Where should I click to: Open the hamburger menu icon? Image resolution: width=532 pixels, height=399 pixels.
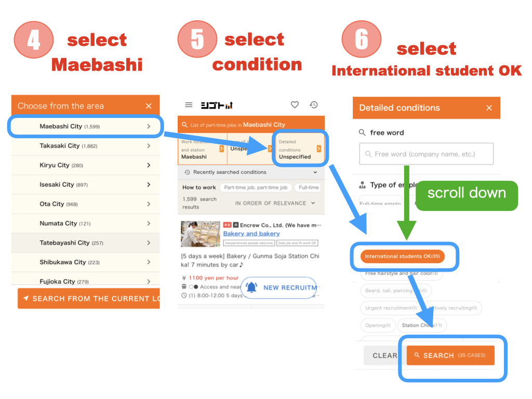pyautogui.click(x=189, y=105)
